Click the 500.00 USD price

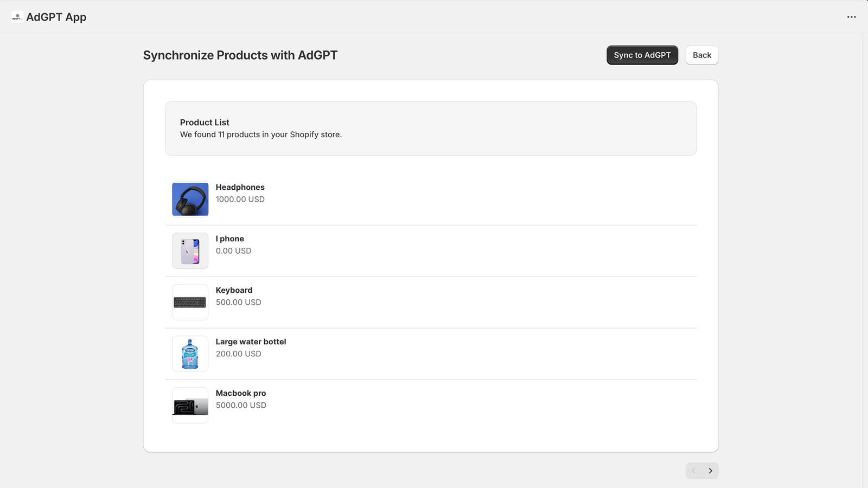(239, 302)
